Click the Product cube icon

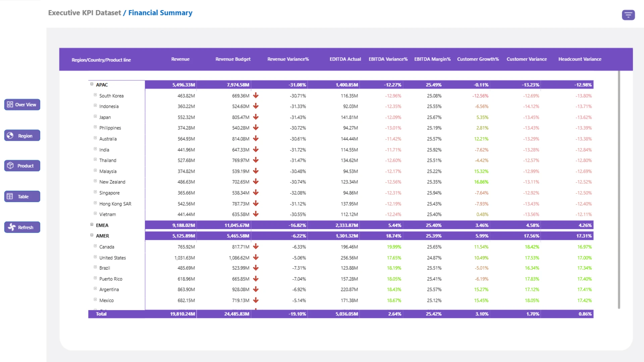[x=10, y=166]
